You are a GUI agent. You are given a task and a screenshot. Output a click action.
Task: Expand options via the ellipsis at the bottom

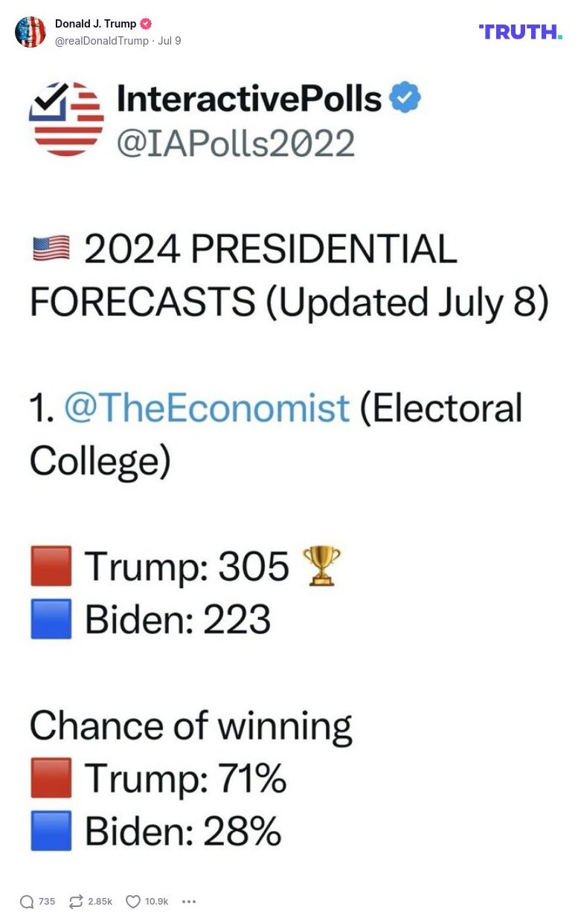(x=189, y=901)
